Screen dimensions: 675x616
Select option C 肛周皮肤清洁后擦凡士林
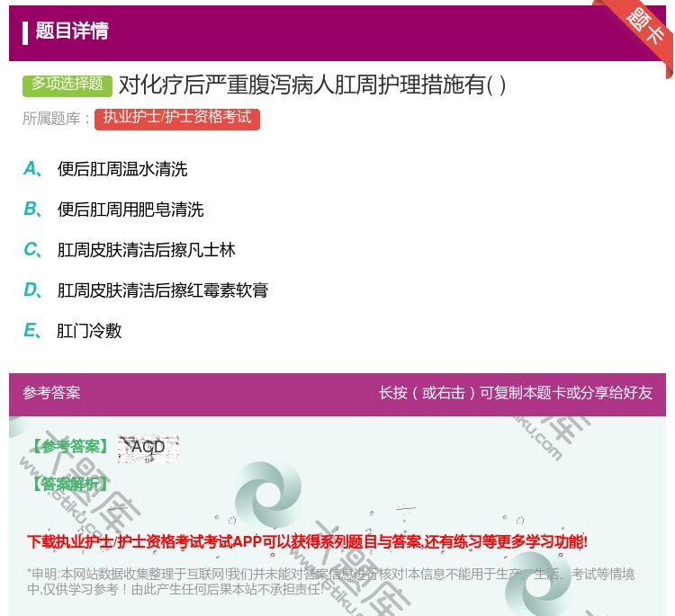tap(147, 250)
